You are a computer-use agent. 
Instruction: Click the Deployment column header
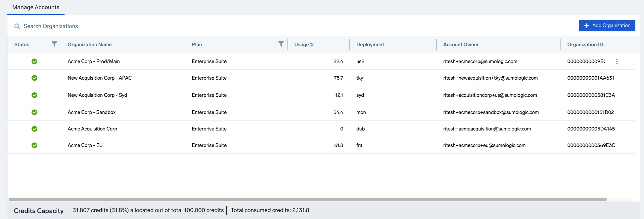(370, 45)
